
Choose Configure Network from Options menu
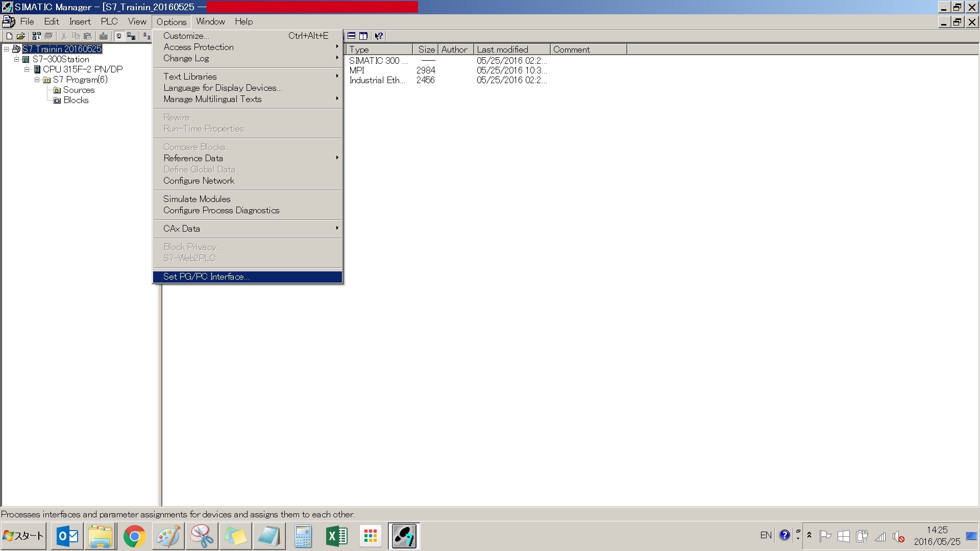pyautogui.click(x=199, y=181)
